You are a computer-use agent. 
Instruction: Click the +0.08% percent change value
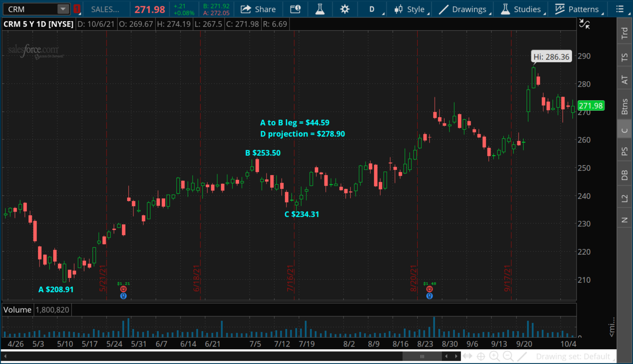pos(184,12)
